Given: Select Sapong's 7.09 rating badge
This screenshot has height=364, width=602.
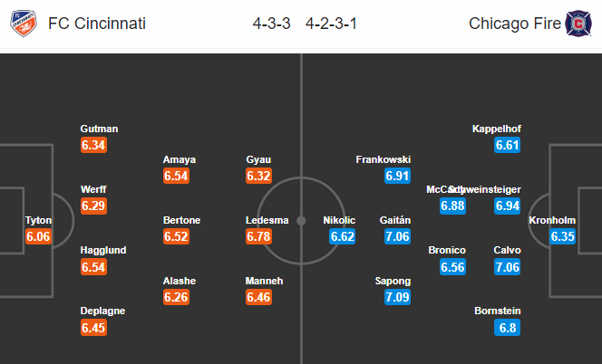Looking at the screenshot, I should click(x=397, y=298).
